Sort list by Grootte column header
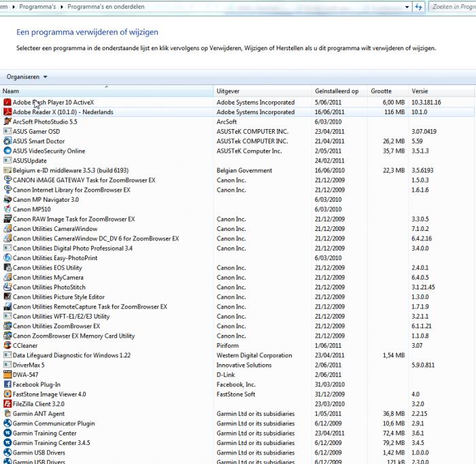476x464 pixels. click(388, 91)
